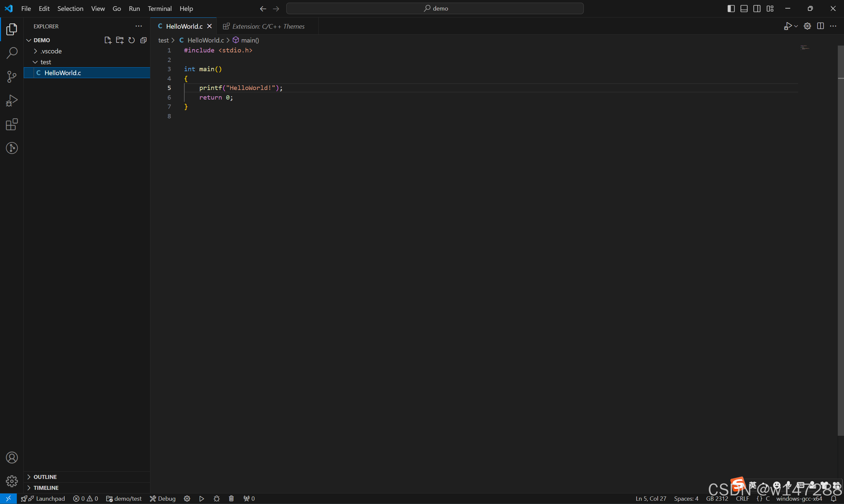Click the CRLF line ending button

click(x=742, y=498)
